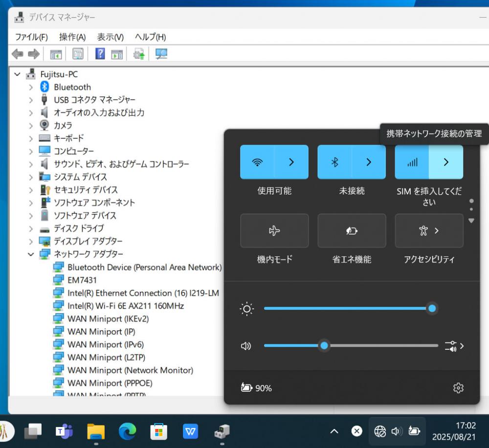Click the X status icon in system tray

tap(357, 431)
